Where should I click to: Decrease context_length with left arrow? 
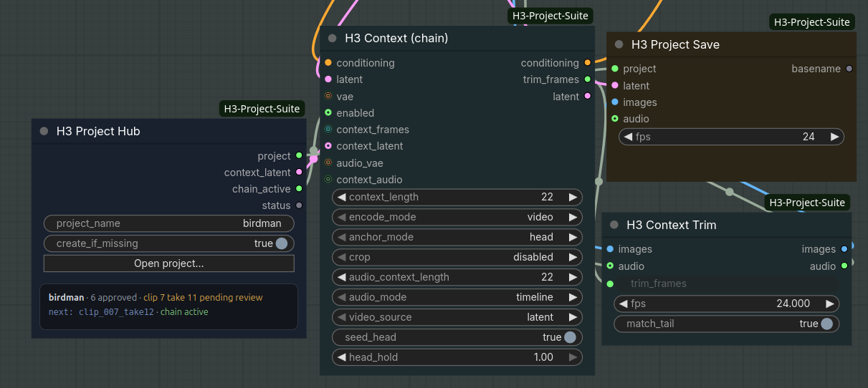(342, 197)
